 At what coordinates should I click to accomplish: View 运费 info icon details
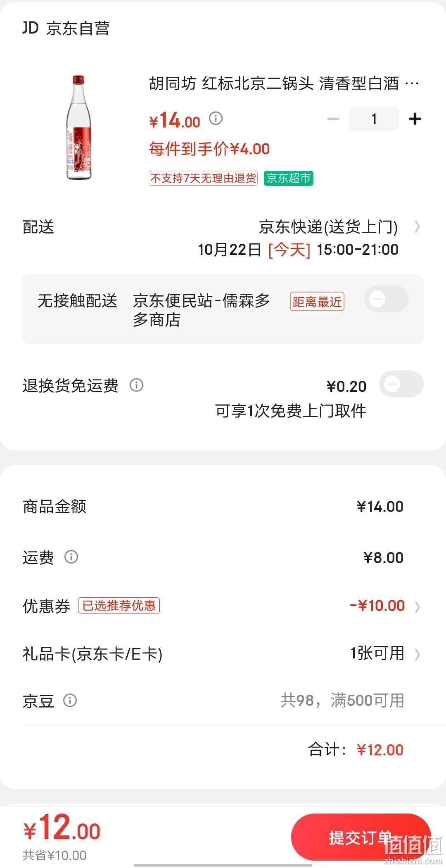71,557
